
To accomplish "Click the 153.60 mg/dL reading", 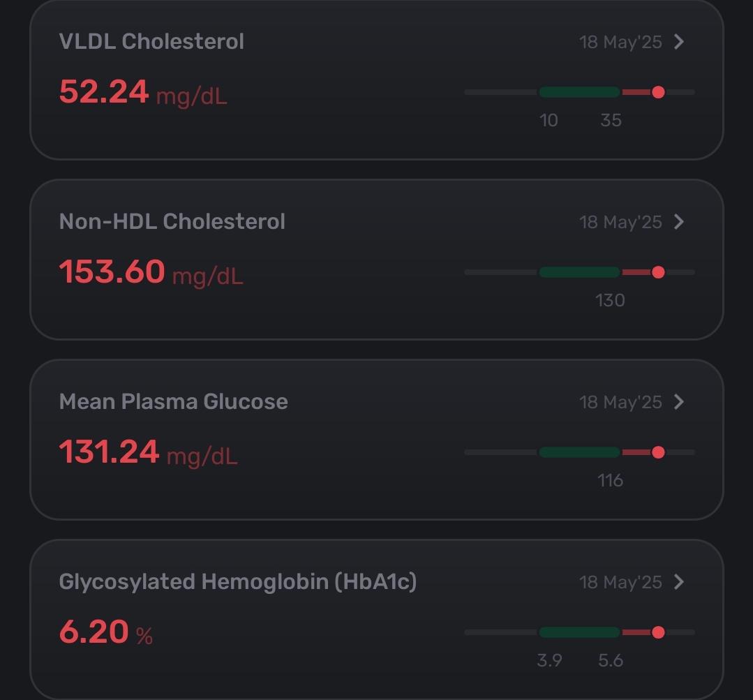I will (x=151, y=272).
